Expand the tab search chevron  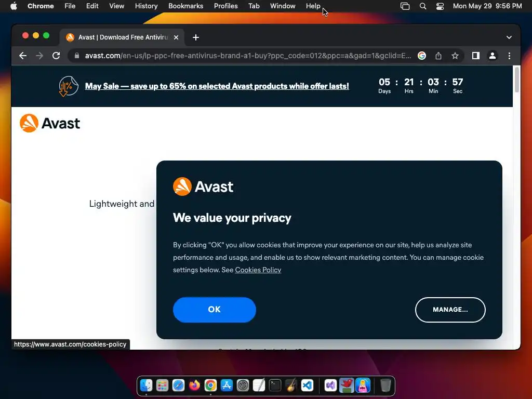pos(509,37)
